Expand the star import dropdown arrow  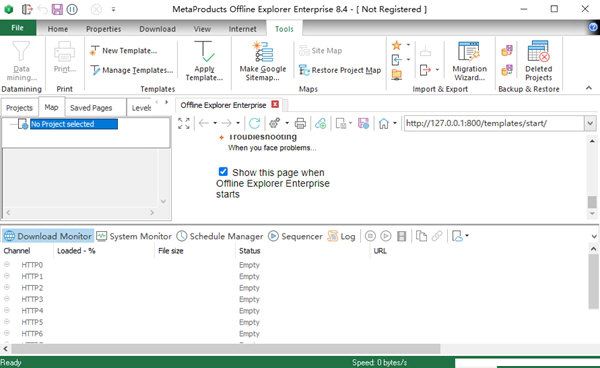[x=408, y=45]
